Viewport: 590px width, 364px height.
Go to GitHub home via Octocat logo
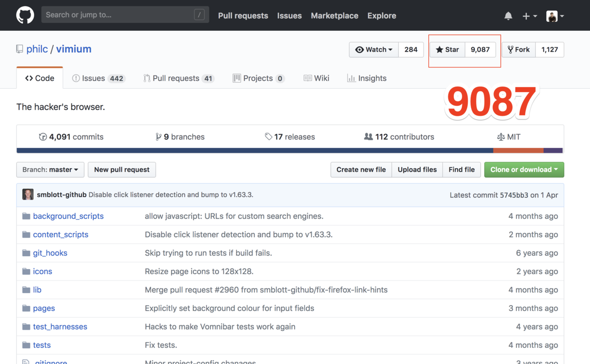[x=25, y=15]
